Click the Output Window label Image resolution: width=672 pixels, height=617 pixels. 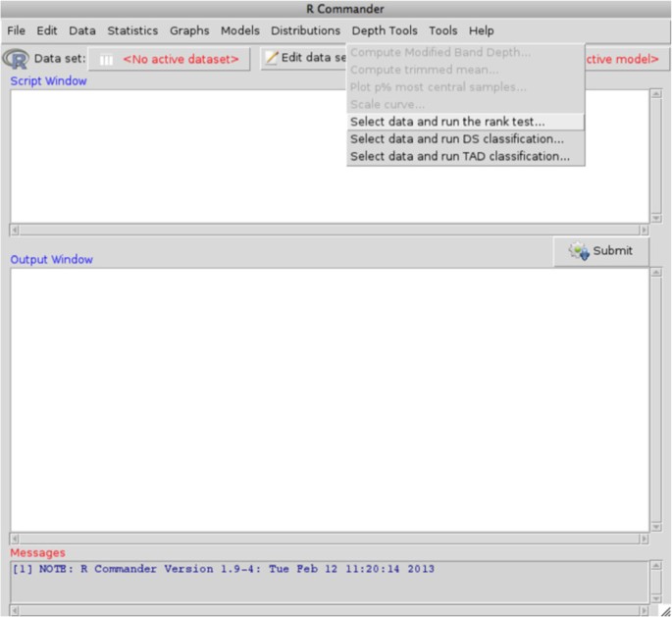click(x=51, y=259)
